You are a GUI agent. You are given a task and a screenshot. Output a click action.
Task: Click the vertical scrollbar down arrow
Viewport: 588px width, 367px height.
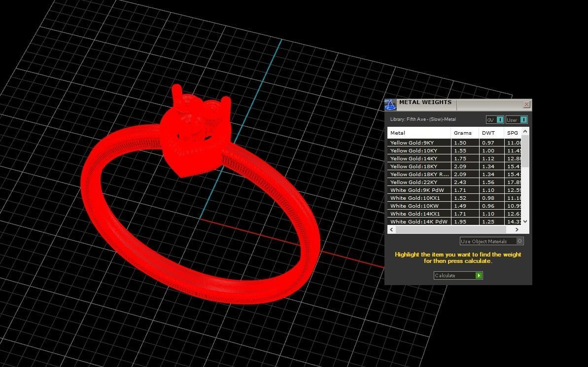[x=525, y=221]
